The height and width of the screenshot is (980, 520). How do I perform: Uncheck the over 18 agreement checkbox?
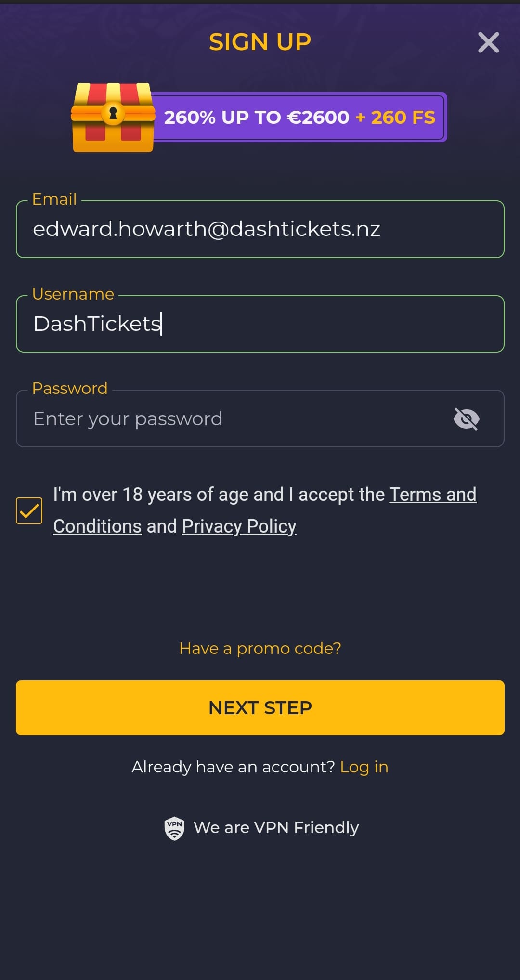(x=29, y=510)
